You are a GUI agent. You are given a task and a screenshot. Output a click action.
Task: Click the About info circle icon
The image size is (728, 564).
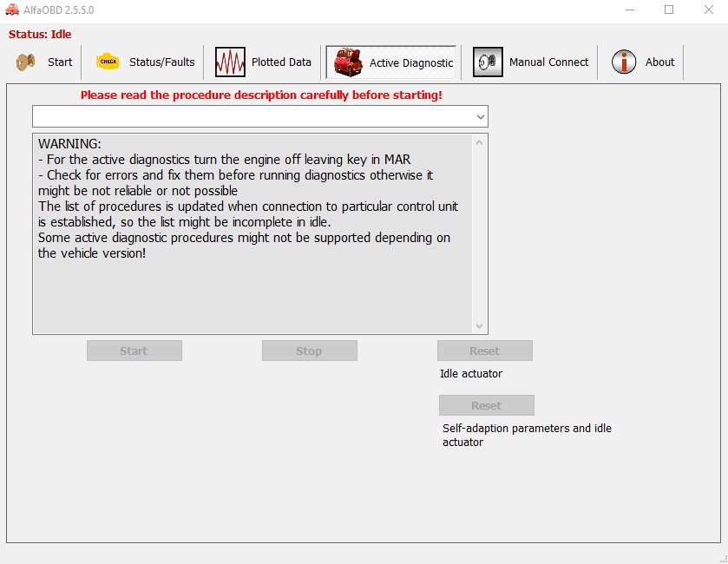(624, 62)
